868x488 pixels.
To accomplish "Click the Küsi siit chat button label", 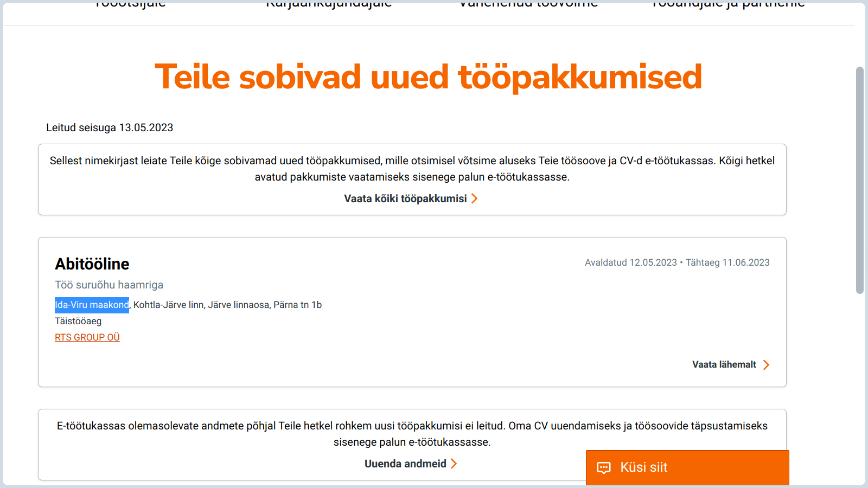I will (644, 467).
